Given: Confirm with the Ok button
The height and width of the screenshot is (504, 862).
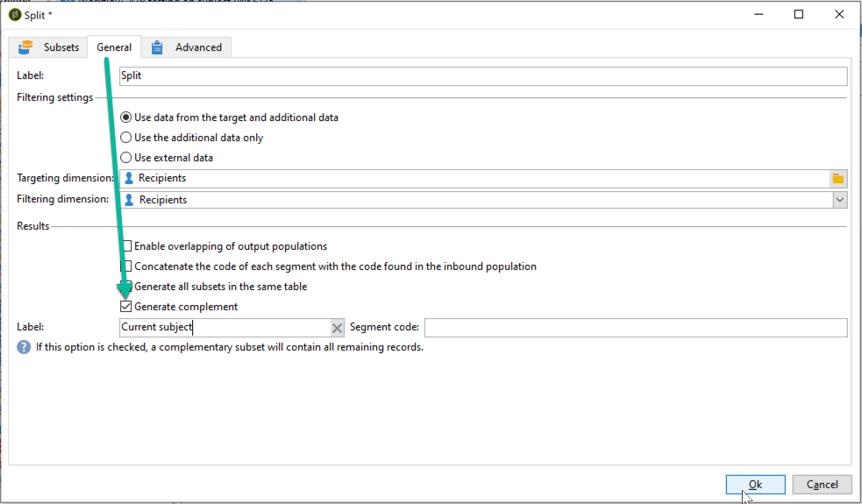Looking at the screenshot, I should pos(755,485).
